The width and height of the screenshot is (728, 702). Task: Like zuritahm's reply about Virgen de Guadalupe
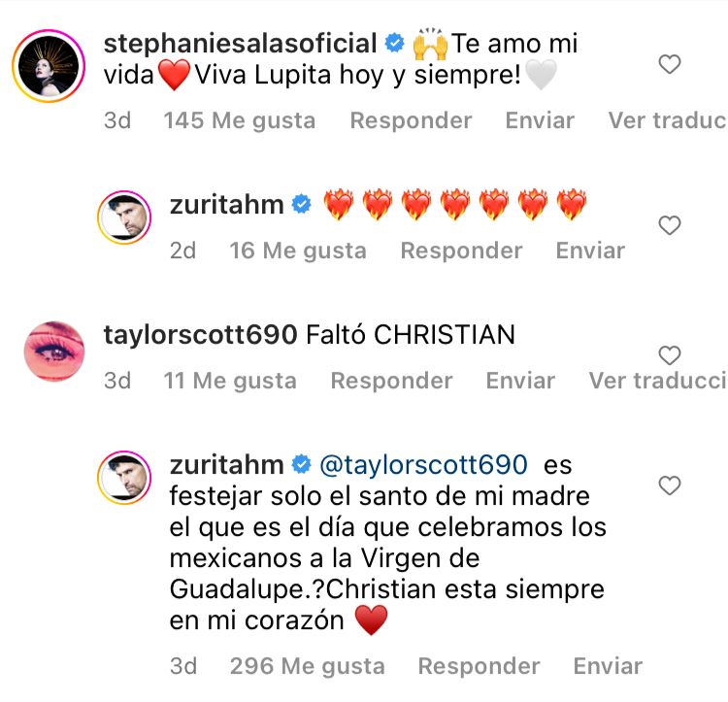tap(670, 485)
